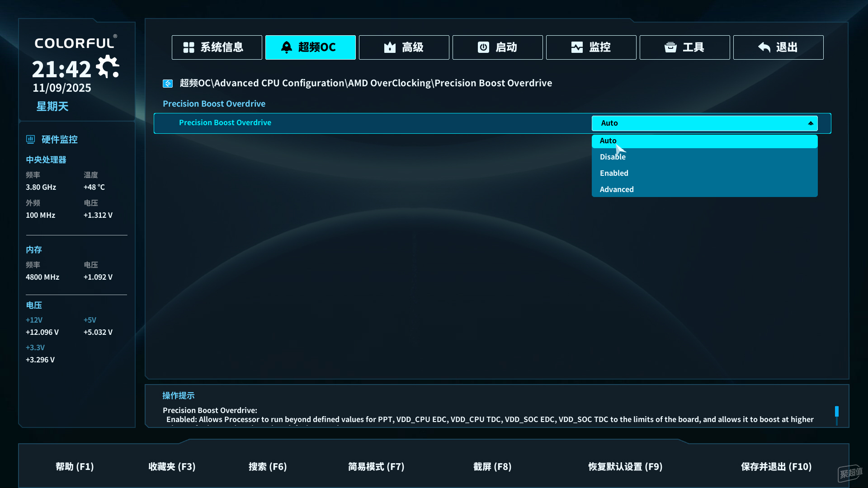Click the return arrow icon on 退出 tab
Screen dimensions: 868x488
point(764,47)
